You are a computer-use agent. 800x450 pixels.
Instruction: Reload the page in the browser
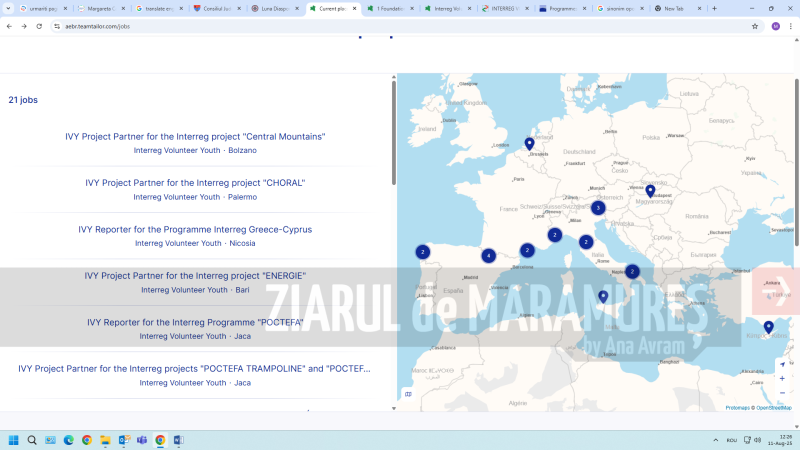39,26
